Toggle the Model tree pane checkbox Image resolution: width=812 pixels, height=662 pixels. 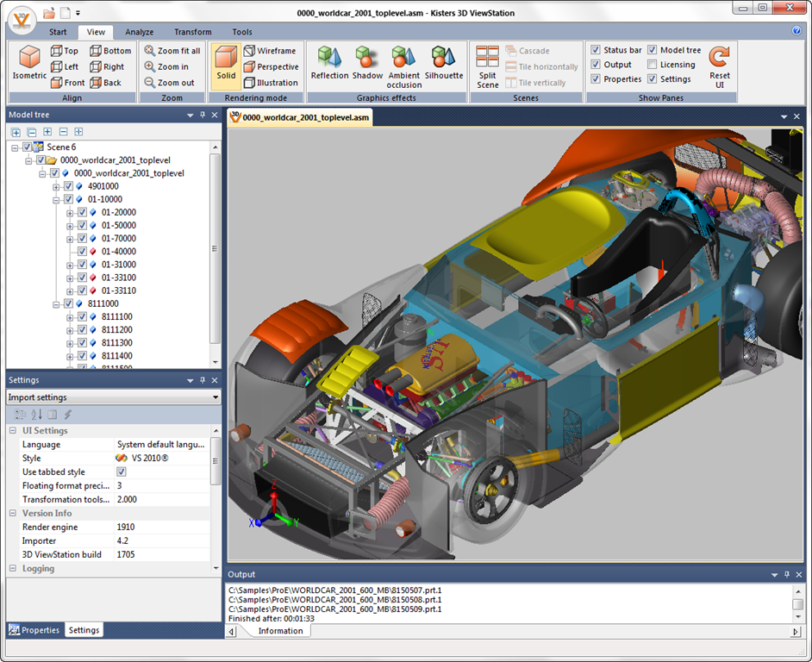tap(652, 50)
